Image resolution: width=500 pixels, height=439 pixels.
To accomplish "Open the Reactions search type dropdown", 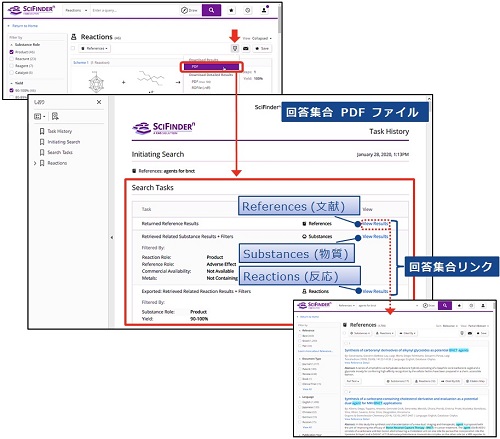I will (76, 10).
